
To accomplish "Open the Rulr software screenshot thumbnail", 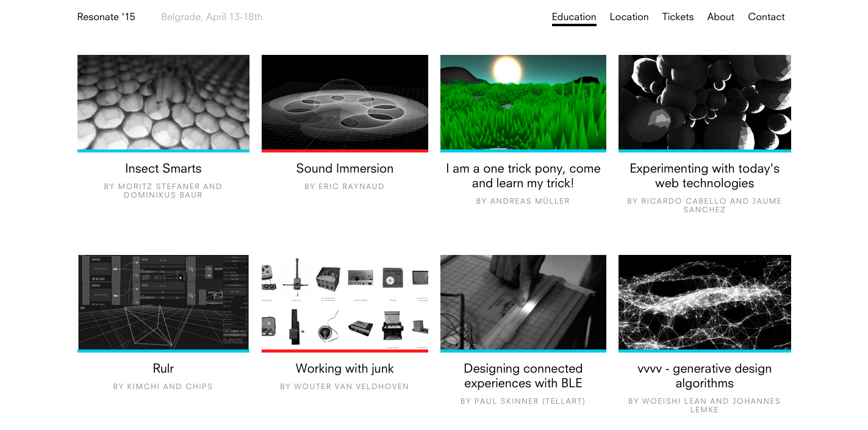I will 163,303.
